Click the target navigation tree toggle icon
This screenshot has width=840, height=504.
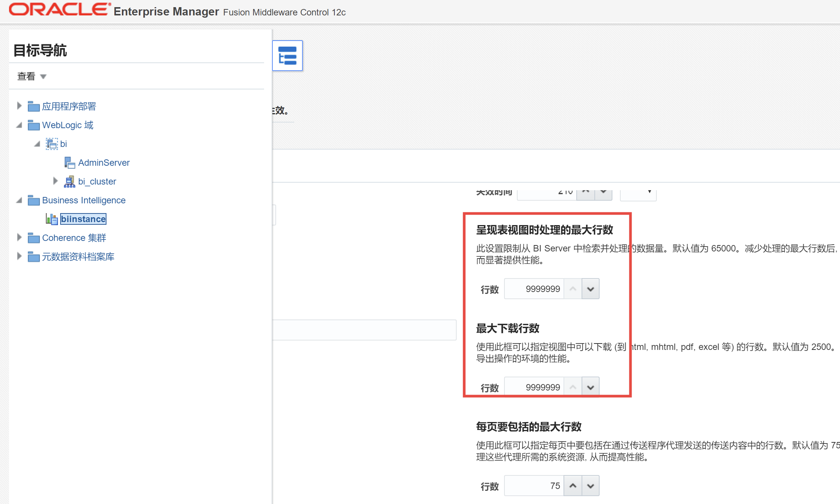coord(287,56)
